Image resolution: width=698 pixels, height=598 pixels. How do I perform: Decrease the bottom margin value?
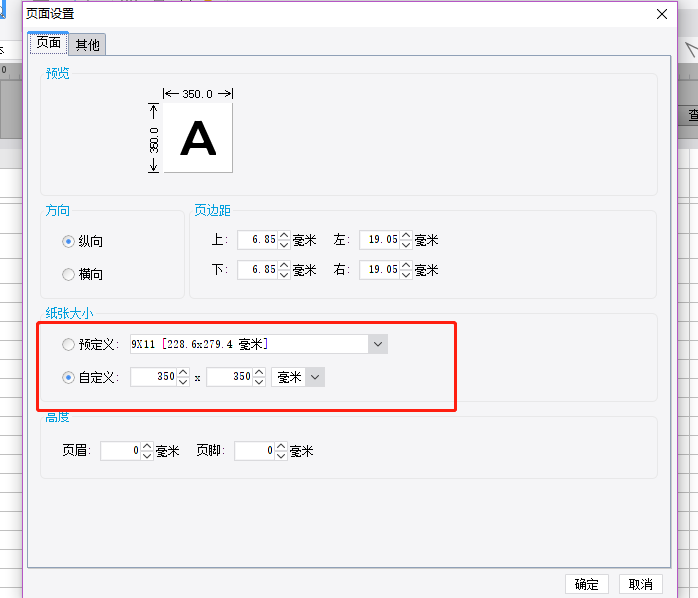[x=284, y=274]
